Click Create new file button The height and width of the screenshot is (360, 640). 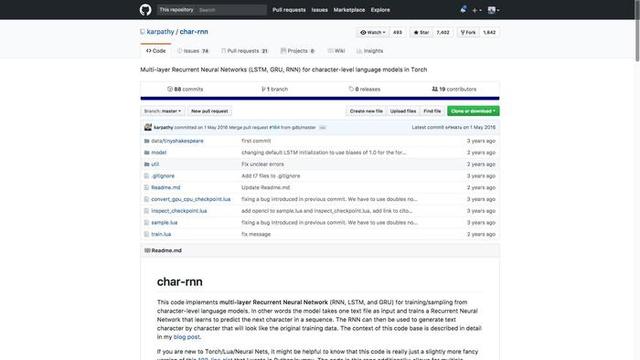366,111
